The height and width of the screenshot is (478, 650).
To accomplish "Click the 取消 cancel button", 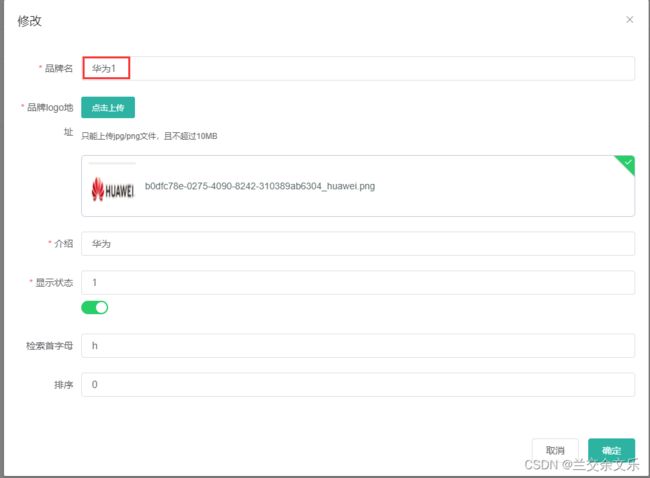I will point(555,450).
